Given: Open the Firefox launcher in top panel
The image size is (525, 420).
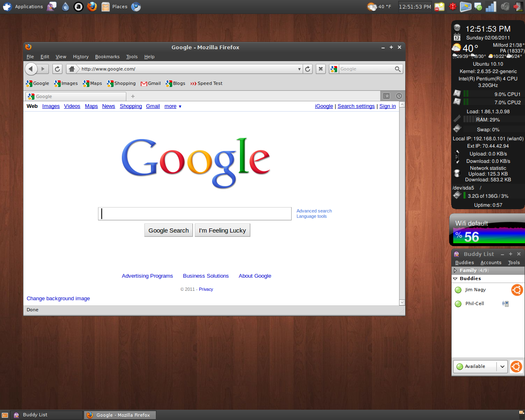Looking at the screenshot, I should coord(92,7).
